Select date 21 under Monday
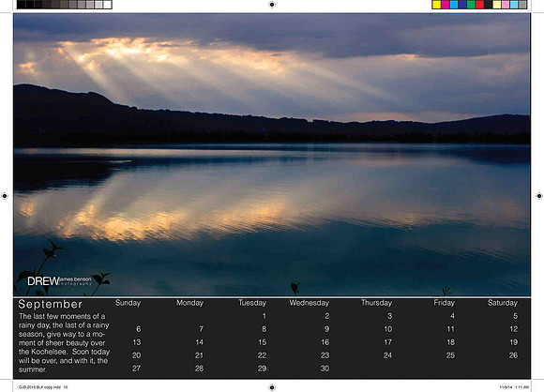Image resolution: width=544 pixels, height=392 pixels. click(199, 355)
